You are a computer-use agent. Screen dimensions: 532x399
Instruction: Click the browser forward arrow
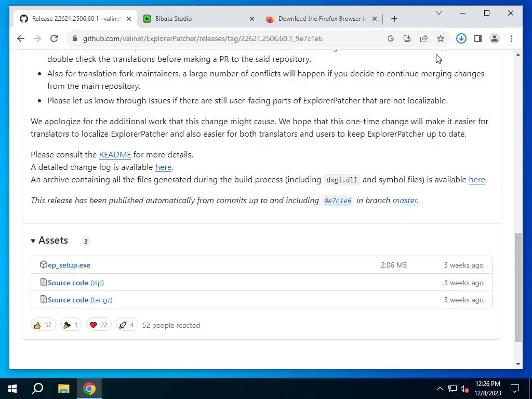(37, 38)
